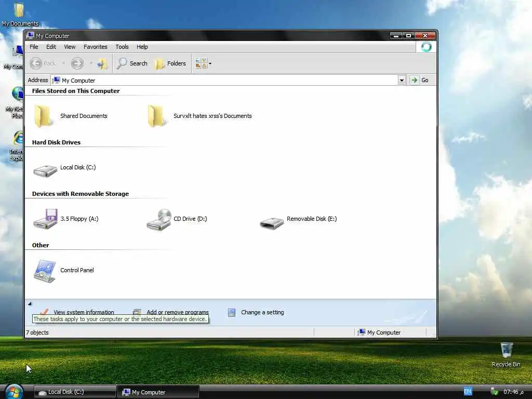Image resolution: width=532 pixels, height=399 pixels.
Task: Open Search from the toolbar
Action: (132, 63)
